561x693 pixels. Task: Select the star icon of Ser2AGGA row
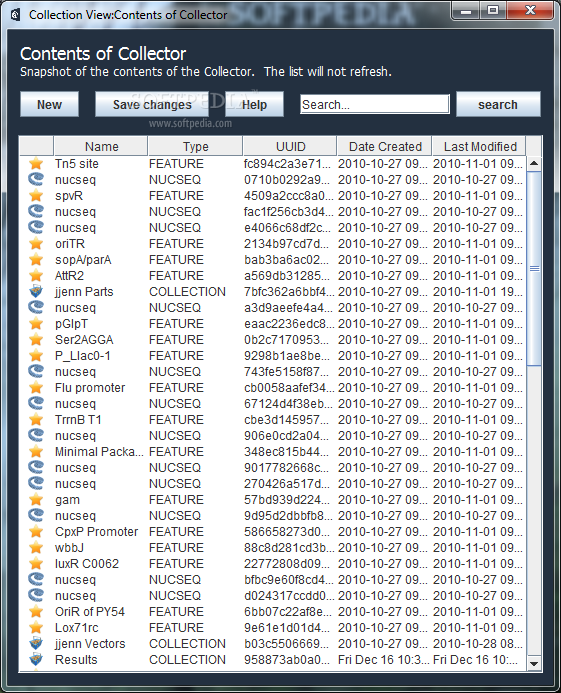[x=36, y=339]
